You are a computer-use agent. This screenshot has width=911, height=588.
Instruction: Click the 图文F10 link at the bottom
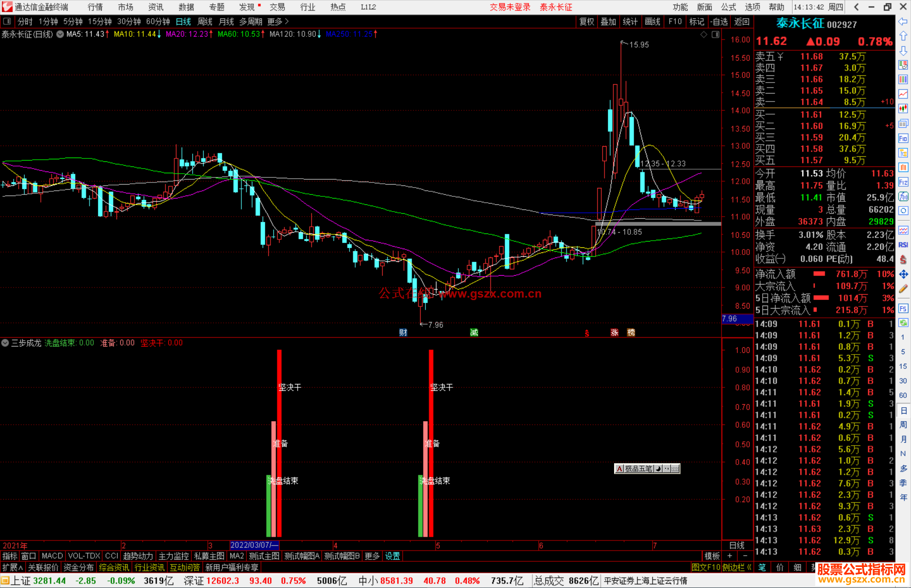(706, 567)
